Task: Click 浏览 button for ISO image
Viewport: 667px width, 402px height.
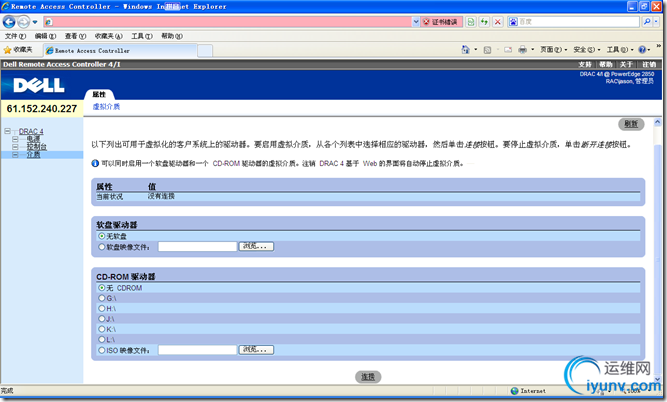Action: point(256,350)
